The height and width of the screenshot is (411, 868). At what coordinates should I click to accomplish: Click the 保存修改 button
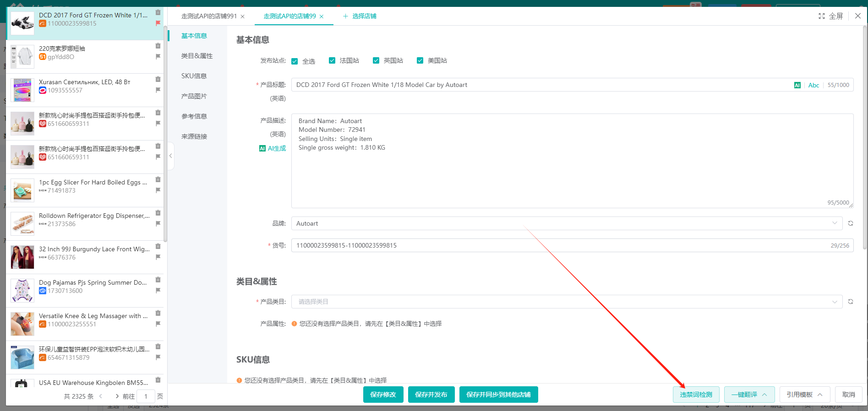(x=383, y=395)
